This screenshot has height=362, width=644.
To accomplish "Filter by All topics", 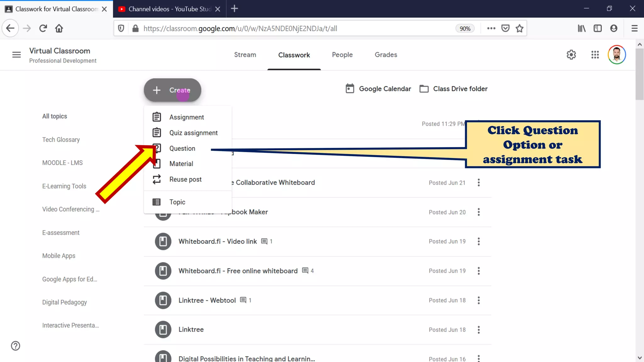I will (55, 116).
